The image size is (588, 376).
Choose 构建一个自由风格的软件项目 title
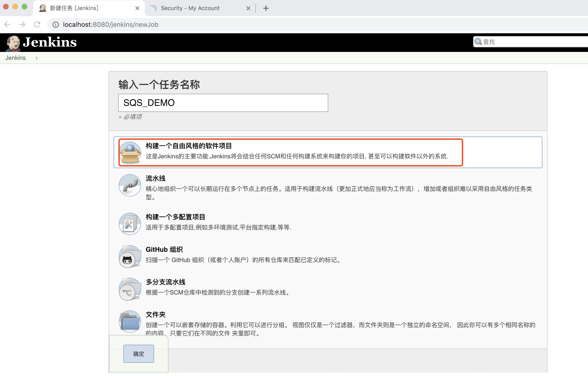(x=189, y=146)
